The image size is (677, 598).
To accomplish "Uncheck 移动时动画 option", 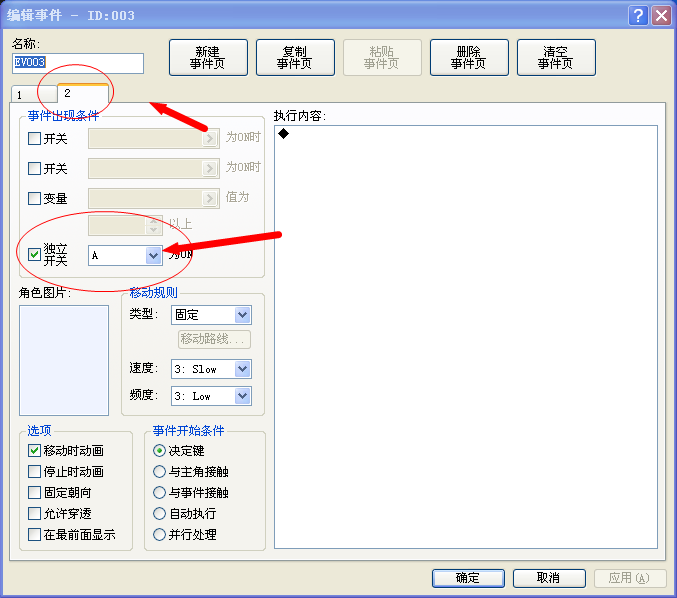I will 34,450.
